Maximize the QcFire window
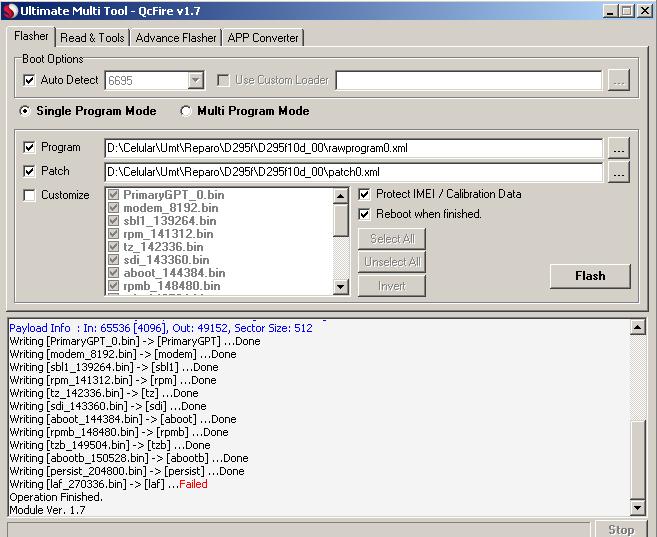The width and height of the screenshot is (657, 537). (x=627, y=11)
